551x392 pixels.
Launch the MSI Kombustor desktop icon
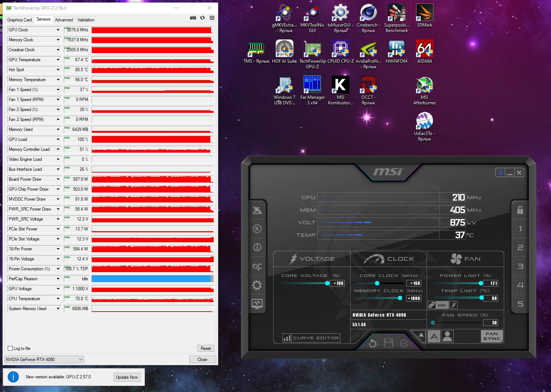click(340, 90)
